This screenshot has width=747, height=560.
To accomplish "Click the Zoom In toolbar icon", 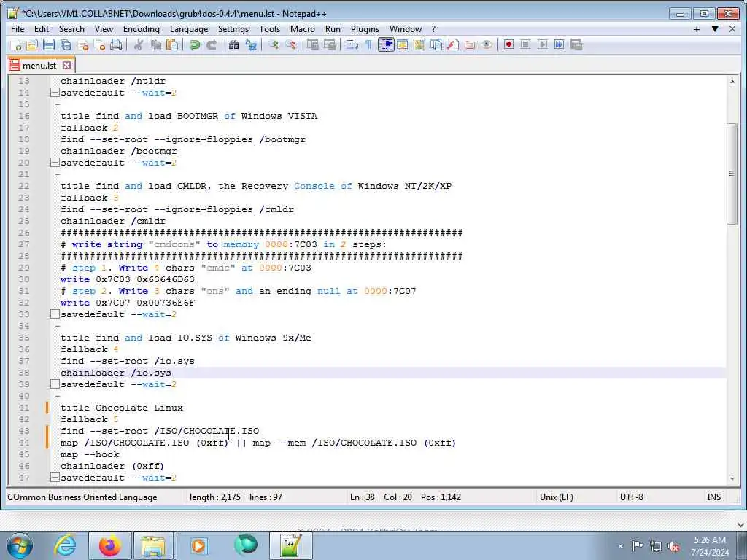I will [x=274, y=44].
